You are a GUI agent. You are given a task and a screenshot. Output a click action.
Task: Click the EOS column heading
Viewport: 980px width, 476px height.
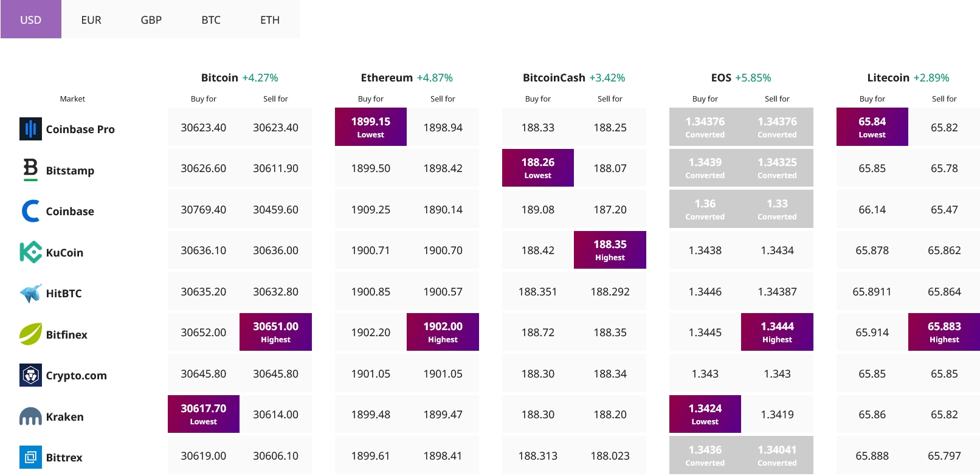[x=721, y=78]
